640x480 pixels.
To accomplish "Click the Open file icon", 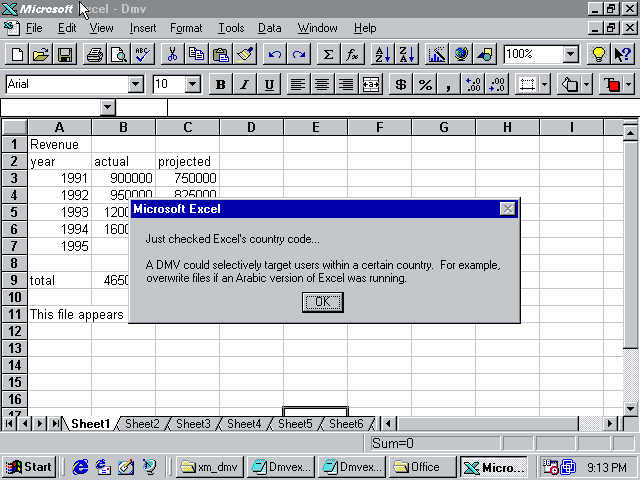I will point(41,54).
